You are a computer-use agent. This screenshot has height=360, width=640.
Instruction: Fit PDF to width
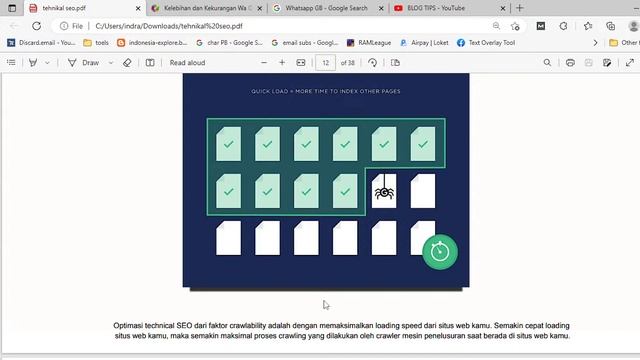[x=301, y=62]
